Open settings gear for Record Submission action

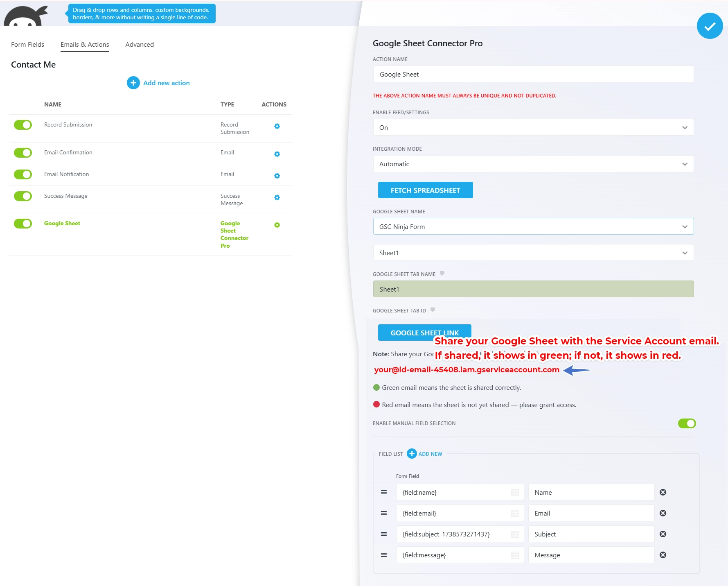277,127
